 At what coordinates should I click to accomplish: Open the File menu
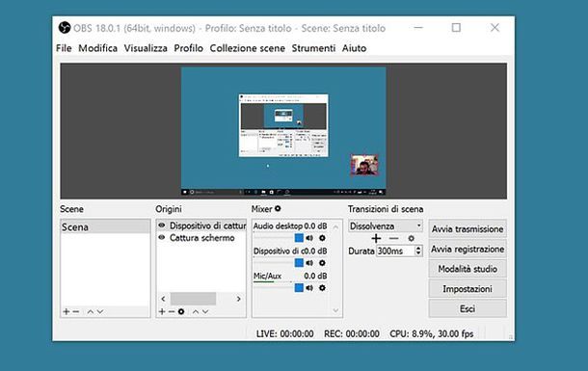point(64,48)
